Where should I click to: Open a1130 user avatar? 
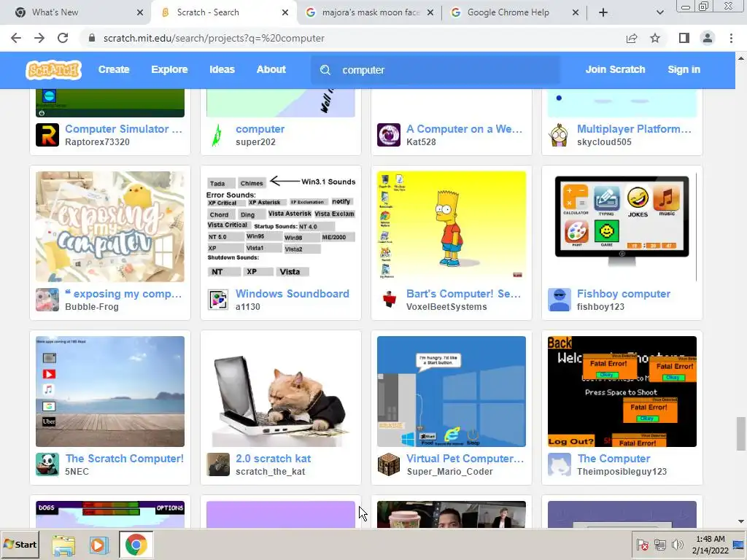[x=217, y=300]
